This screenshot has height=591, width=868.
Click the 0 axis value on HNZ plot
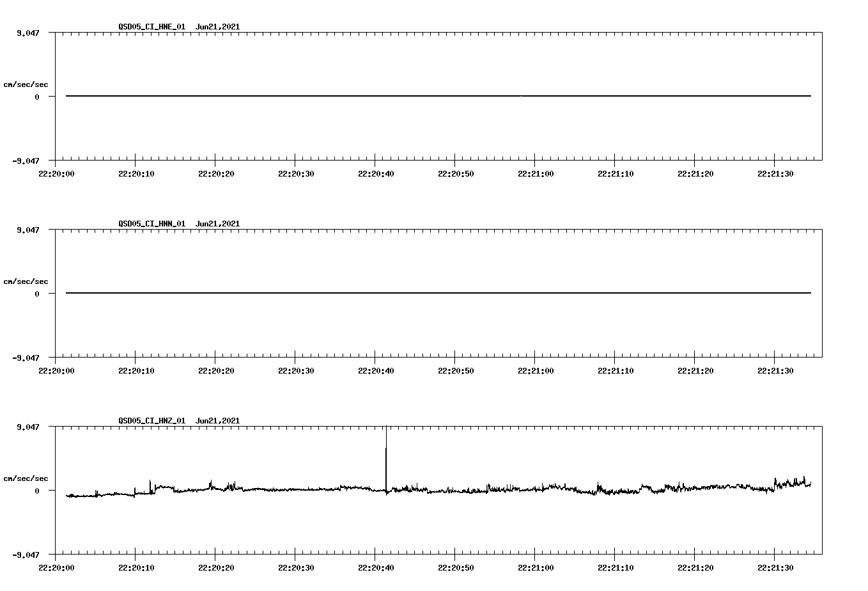click(x=37, y=491)
